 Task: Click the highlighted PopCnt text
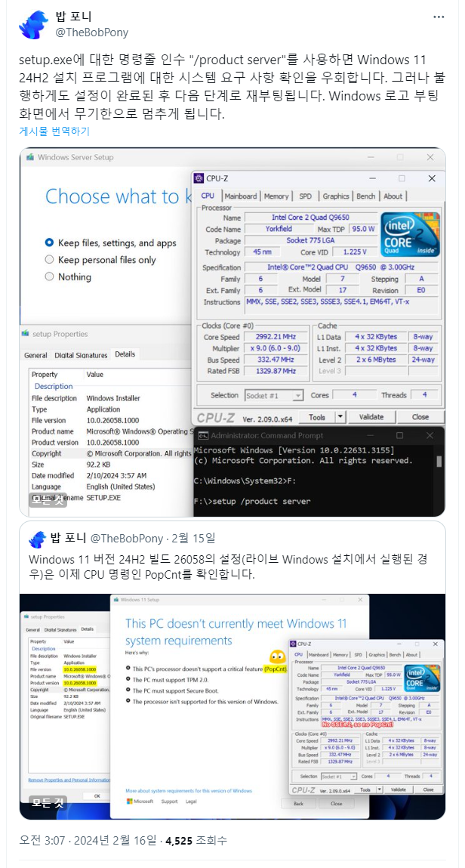(276, 669)
